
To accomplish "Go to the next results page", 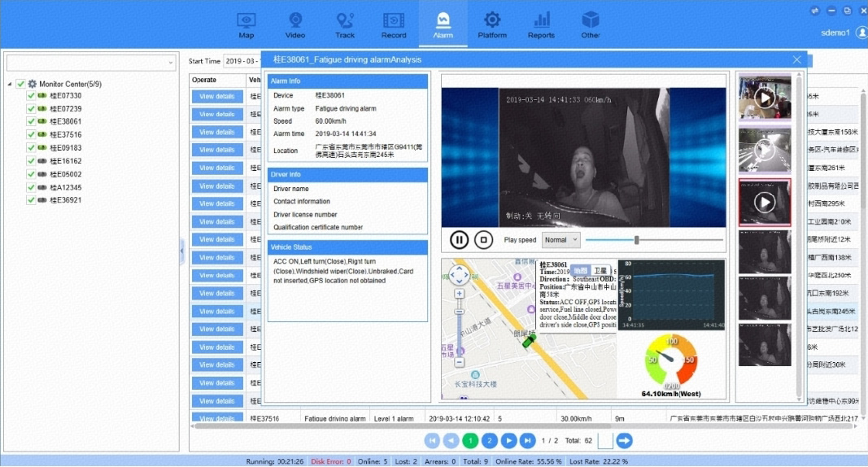I will 508,440.
